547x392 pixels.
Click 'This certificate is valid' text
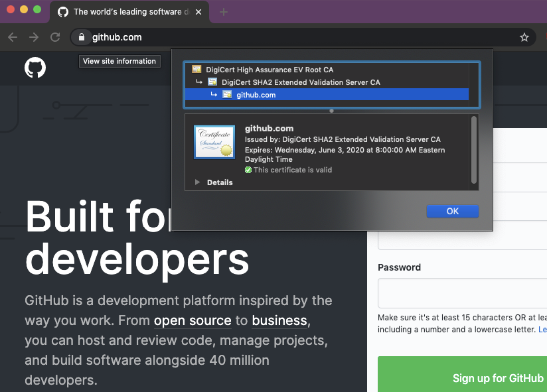coord(293,170)
